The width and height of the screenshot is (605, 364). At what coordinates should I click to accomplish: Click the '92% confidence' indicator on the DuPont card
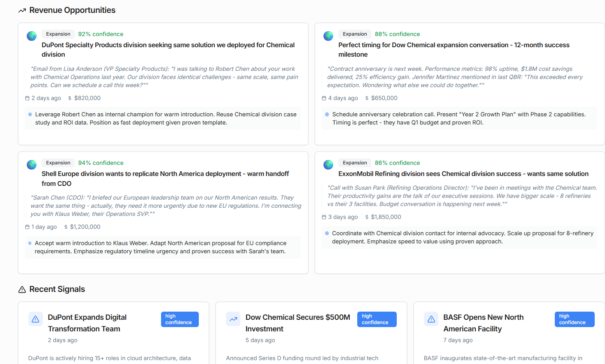coord(100,34)
